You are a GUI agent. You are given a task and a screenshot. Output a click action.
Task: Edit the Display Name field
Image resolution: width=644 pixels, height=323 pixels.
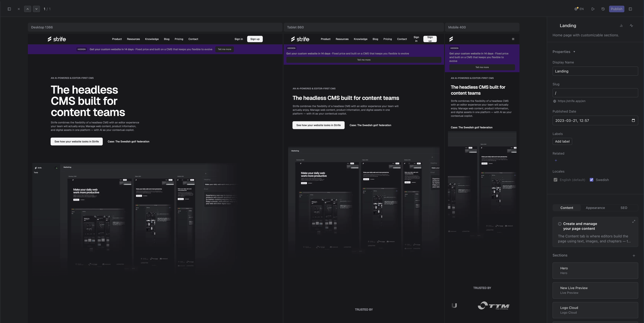595,71
